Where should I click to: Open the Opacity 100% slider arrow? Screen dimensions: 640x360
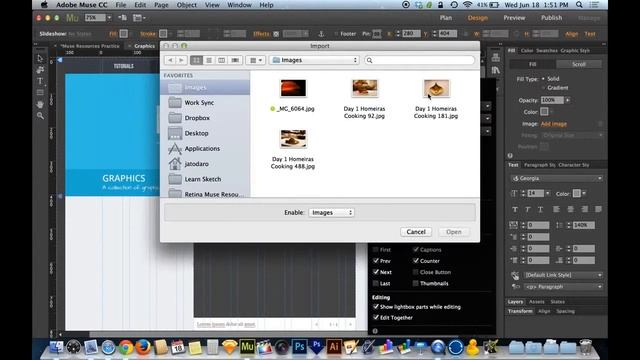point(567,100)
